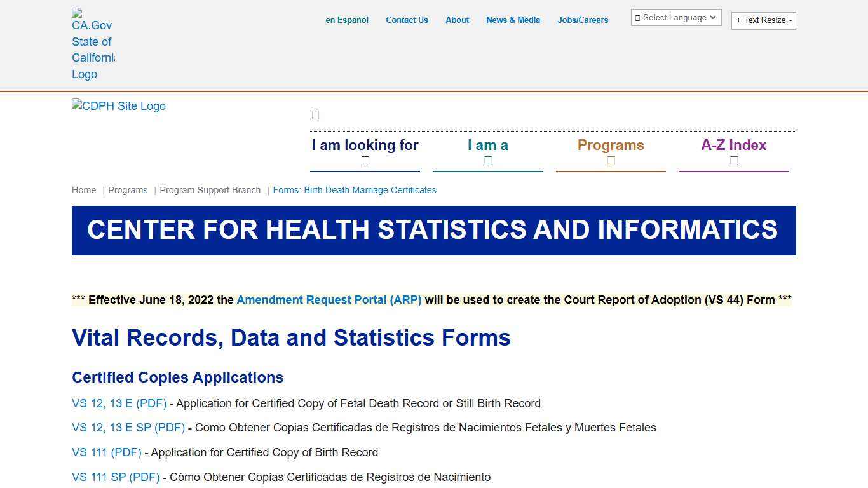Viewport: 868px width, 488px height.
Task: Click Program Support Branch breadcrumb link
Action: pyautogui.click(x=210, y=190)
